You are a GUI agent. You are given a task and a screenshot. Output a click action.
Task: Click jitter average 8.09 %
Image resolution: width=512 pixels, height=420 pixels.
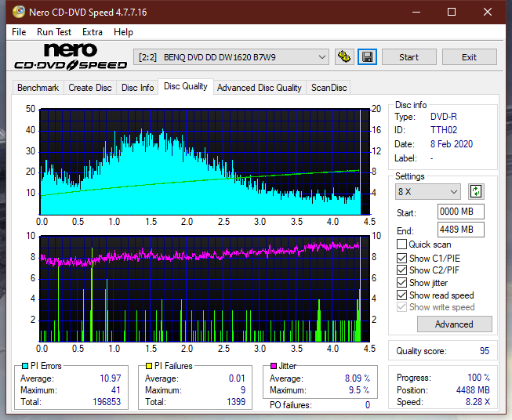tap(358, 378)
